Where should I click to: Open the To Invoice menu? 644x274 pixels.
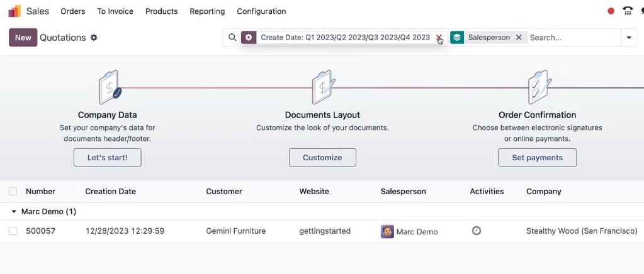point(115,11)
